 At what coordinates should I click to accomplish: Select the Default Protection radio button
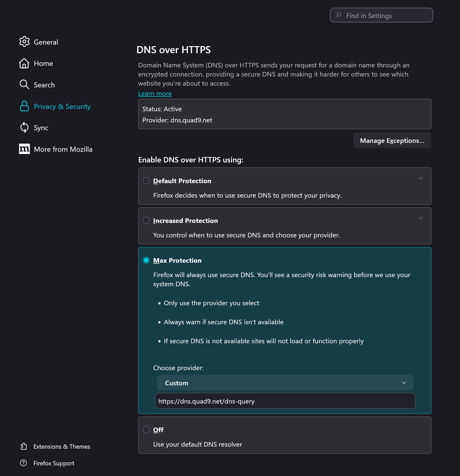[x=146, y=181]
